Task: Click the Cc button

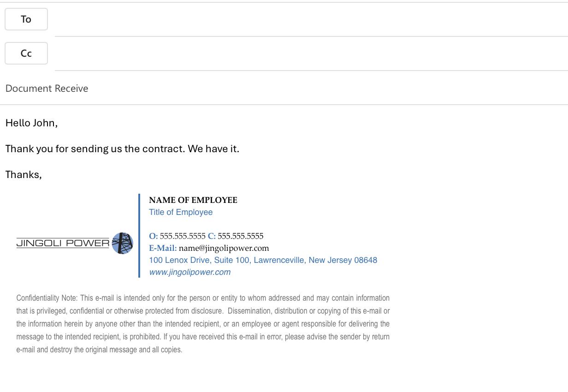Action: [x=26, y=53]
